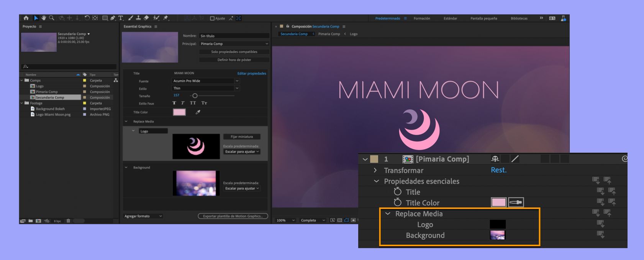This screenshot has height=260, width=644.
Task: Toggle faux bold style button
Action: click(x=174, y=103)
